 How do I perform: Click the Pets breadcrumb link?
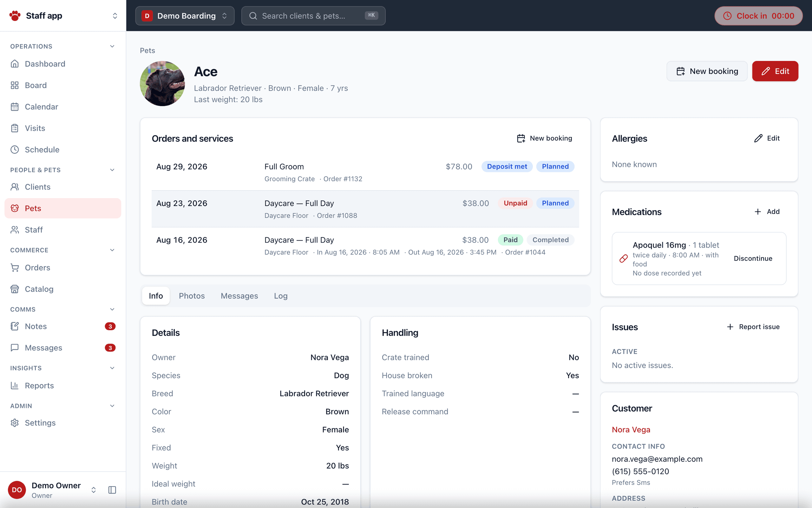tap(147, 50)
